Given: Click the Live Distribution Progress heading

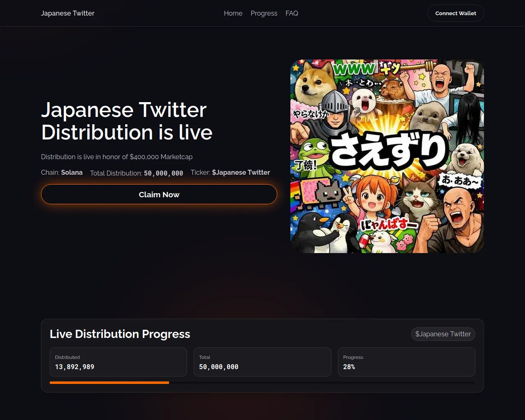Looking at the screenshot, I should [120, 334].
